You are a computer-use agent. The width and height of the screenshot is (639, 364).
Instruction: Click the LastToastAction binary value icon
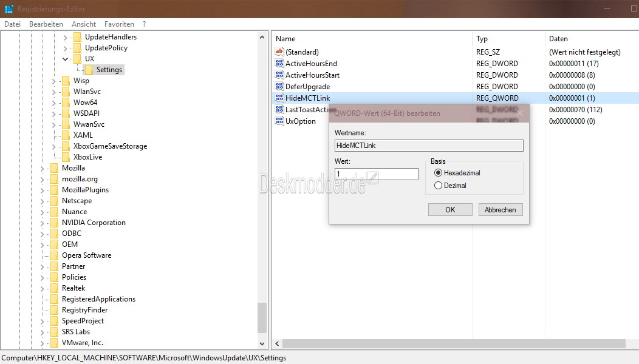click(x=279, y=109)
